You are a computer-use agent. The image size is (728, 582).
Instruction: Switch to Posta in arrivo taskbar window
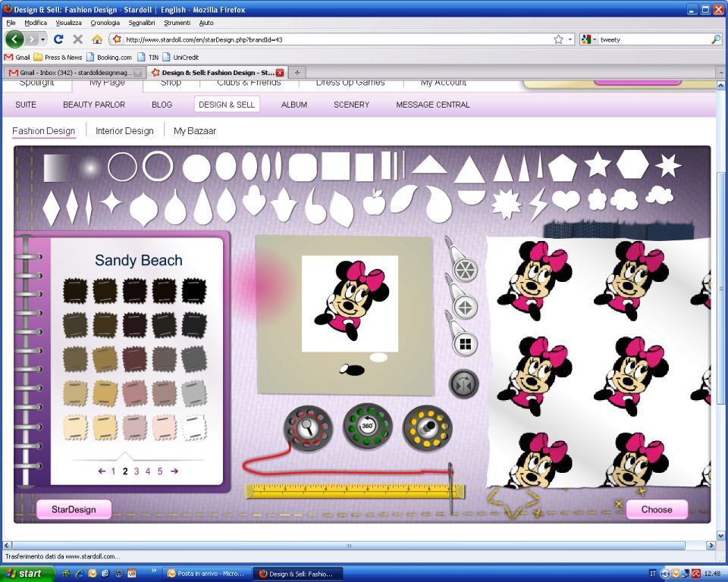click(x=206, y=574)
